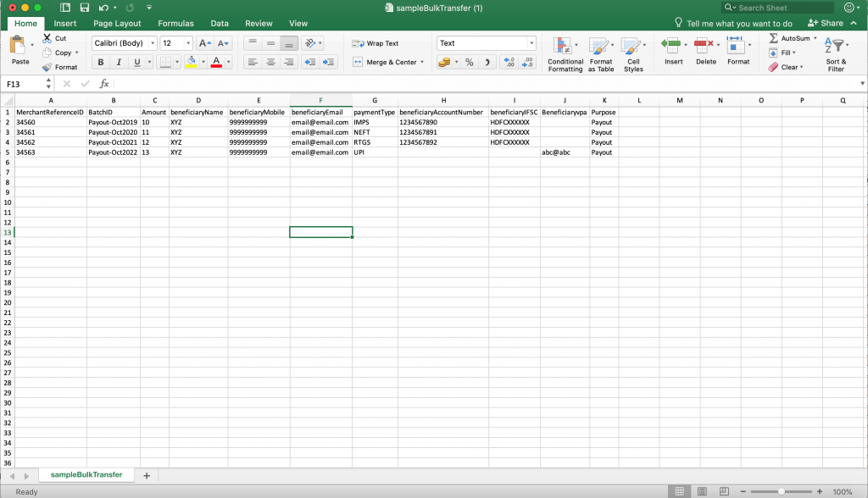Click the Currency format coins icon
This screenshot has width=868, height=498.
(x=444, y=62)
